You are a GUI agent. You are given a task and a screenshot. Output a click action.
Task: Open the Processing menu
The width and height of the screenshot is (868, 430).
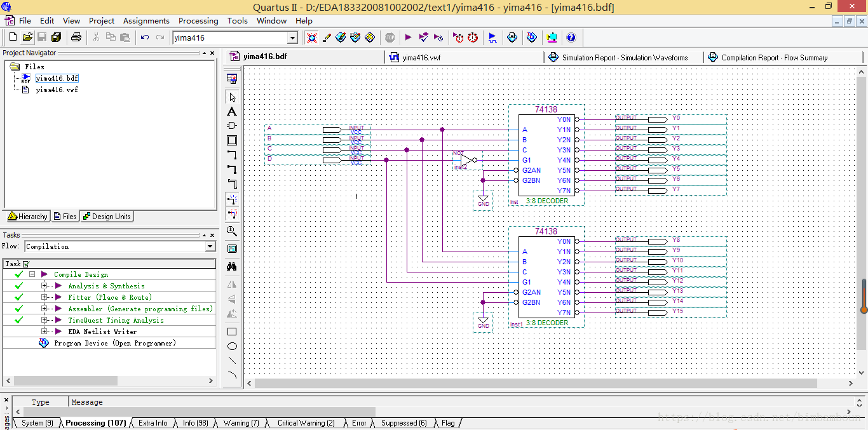(x=198, y=21)
